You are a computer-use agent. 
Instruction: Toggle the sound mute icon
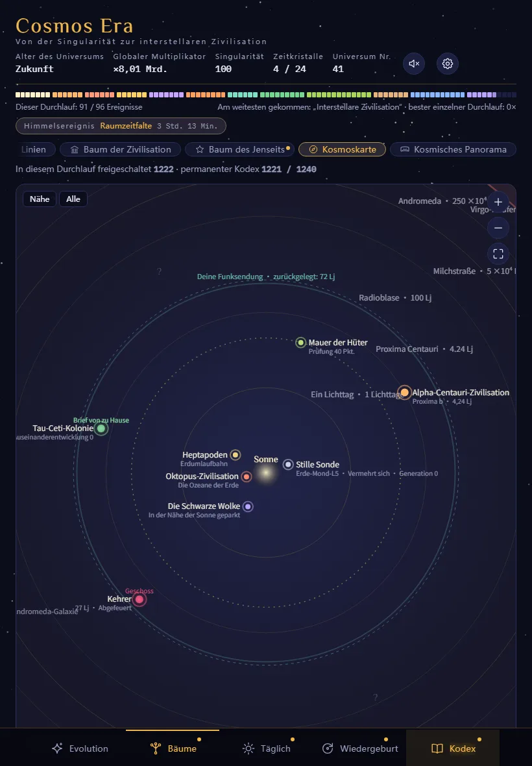(414, 64)
